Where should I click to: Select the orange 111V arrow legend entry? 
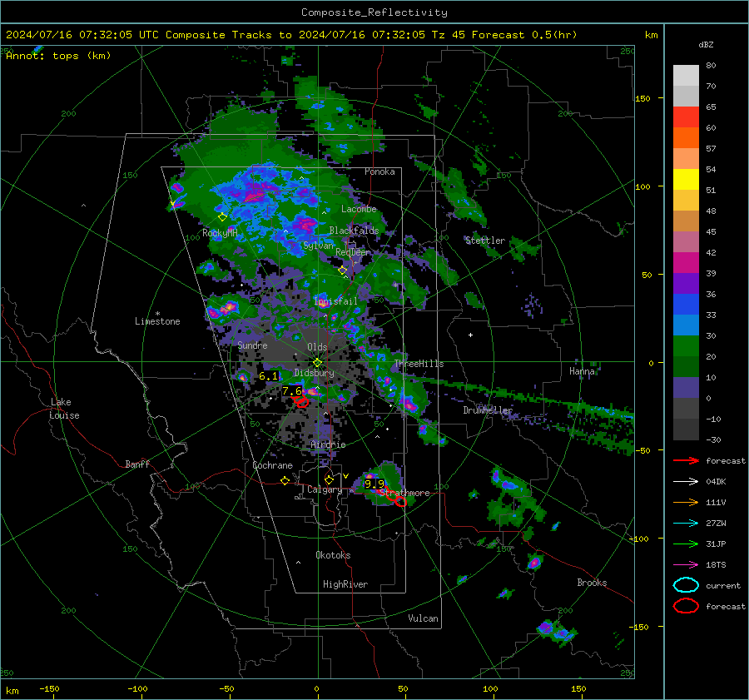[686, 502]
